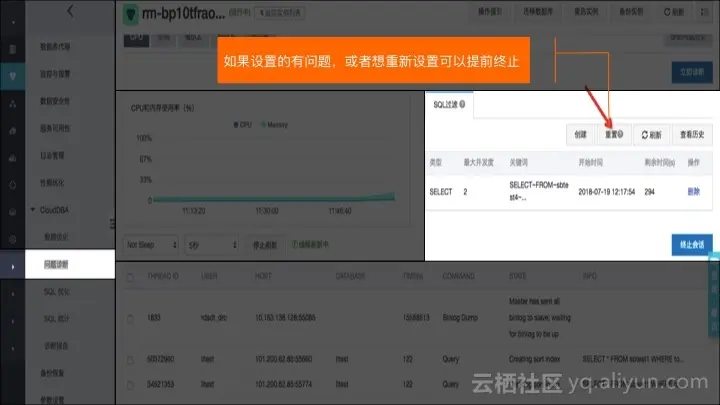Image resolution: width=720 pixels, height=405 pixels.
Task: Select the highlighted teal icon in the dark rail
Action: coord(12,76)
